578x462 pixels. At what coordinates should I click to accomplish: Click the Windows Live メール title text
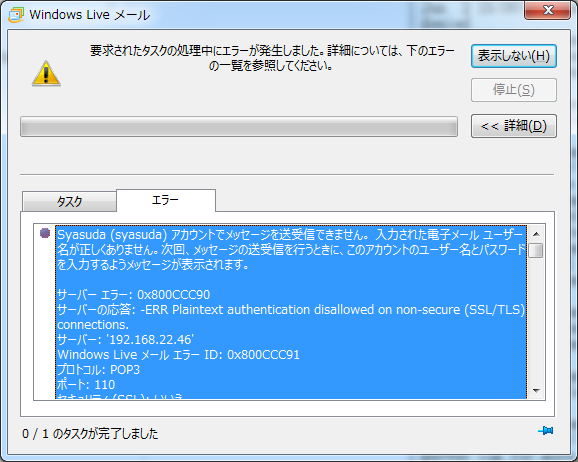point(90,15)
